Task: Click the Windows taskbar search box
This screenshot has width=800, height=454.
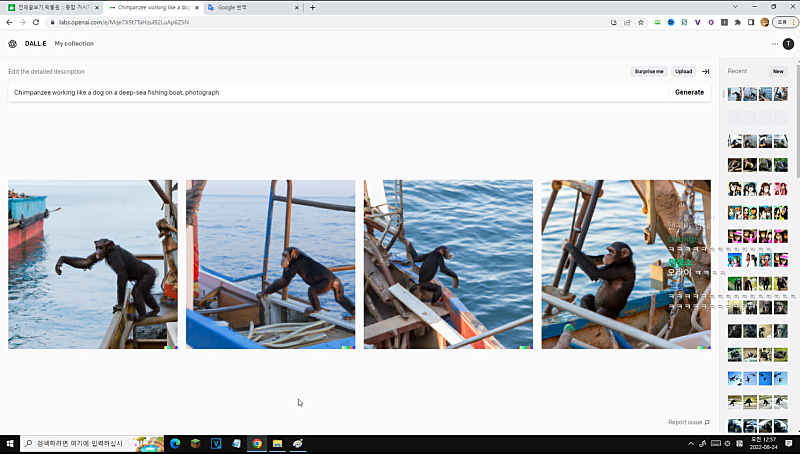Action: pyautogui.click(x=92, y=444)
